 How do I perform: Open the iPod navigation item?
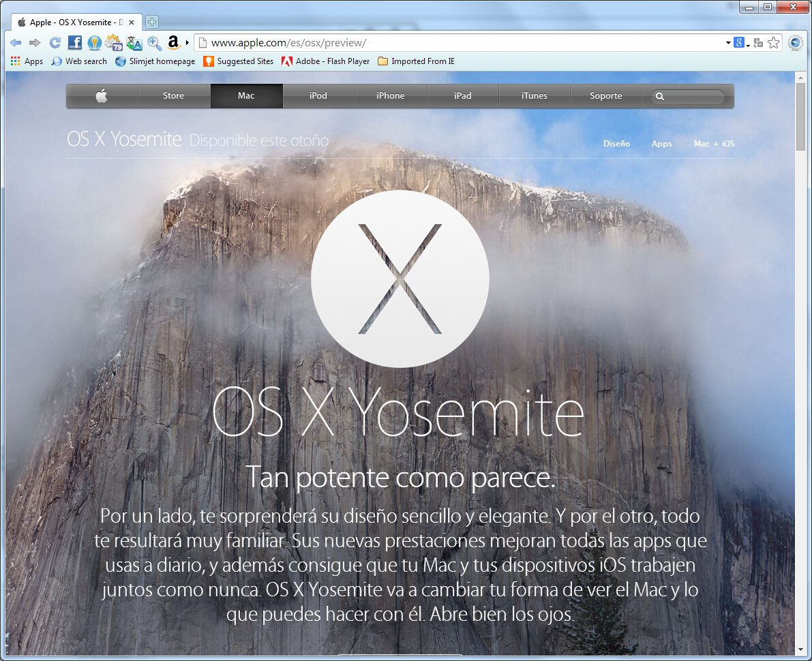click(318, 96)
